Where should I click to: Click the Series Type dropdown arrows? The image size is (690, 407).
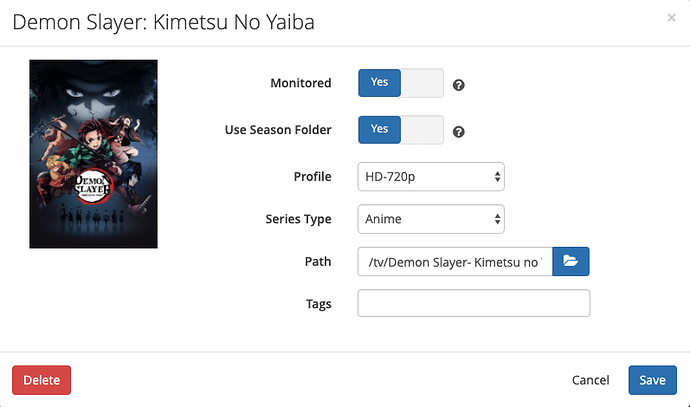pos(497,219)
